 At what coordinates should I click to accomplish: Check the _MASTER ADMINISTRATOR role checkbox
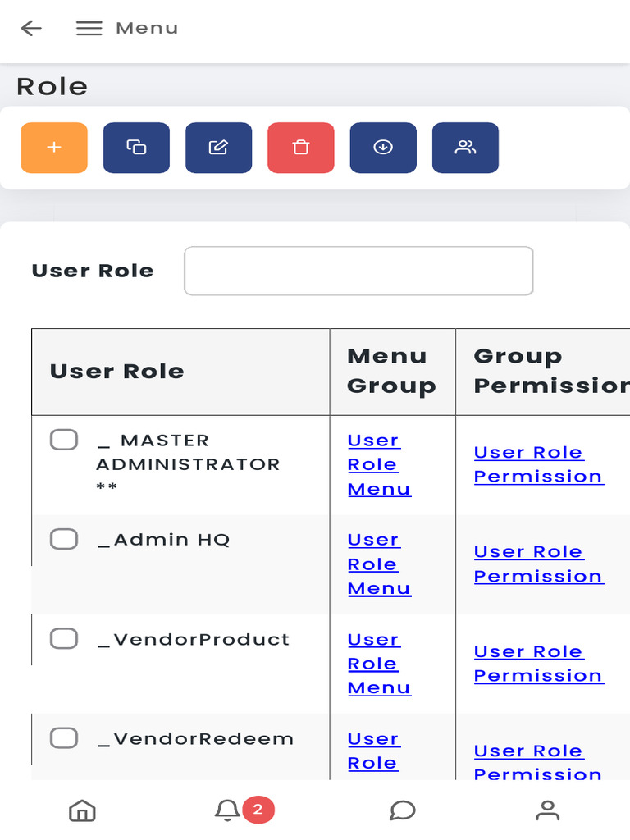click(64, 440)
